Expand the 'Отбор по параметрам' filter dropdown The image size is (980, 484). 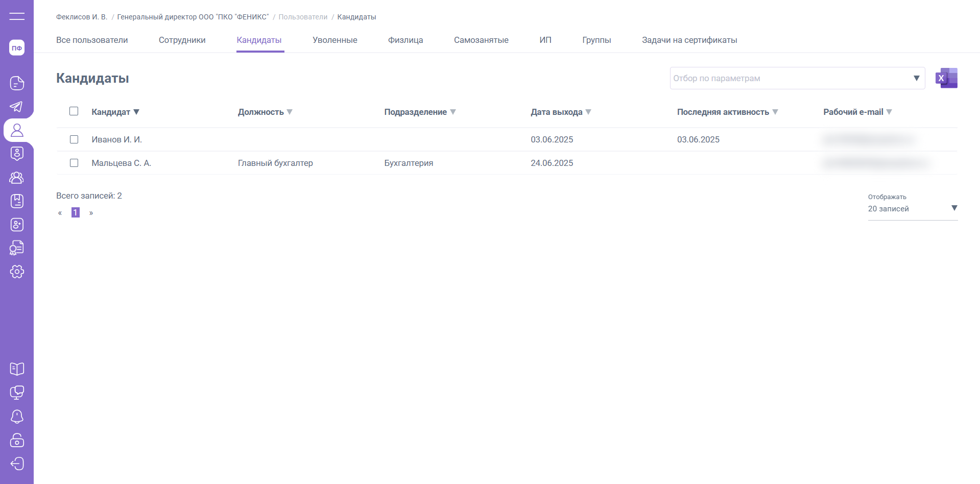(916, 78)
